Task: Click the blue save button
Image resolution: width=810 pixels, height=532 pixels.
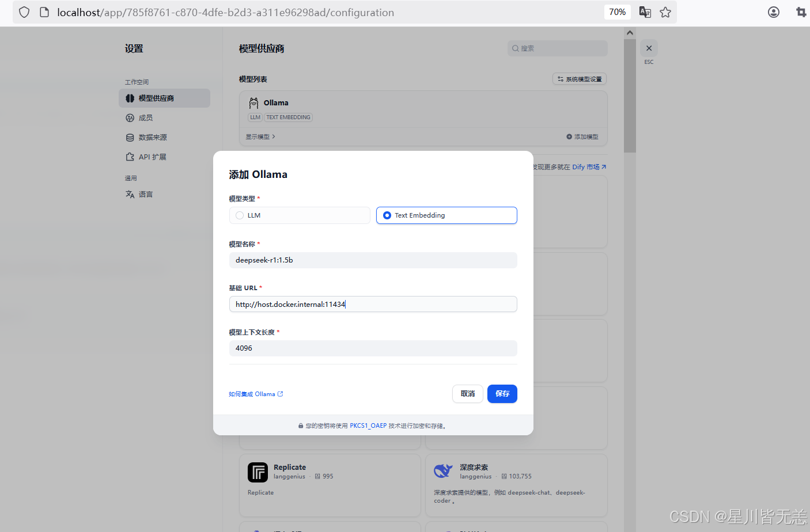Action: [x=502, y=394]
